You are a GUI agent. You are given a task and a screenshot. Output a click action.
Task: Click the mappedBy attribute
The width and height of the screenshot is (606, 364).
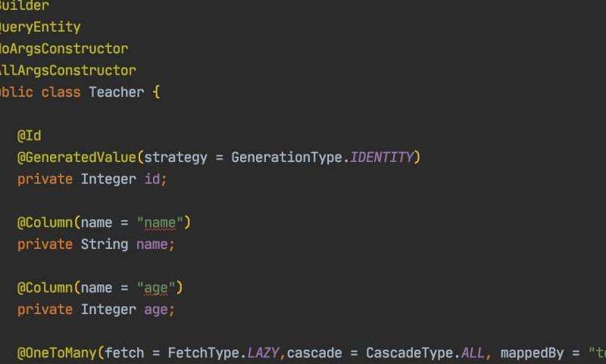click(533, 353)
